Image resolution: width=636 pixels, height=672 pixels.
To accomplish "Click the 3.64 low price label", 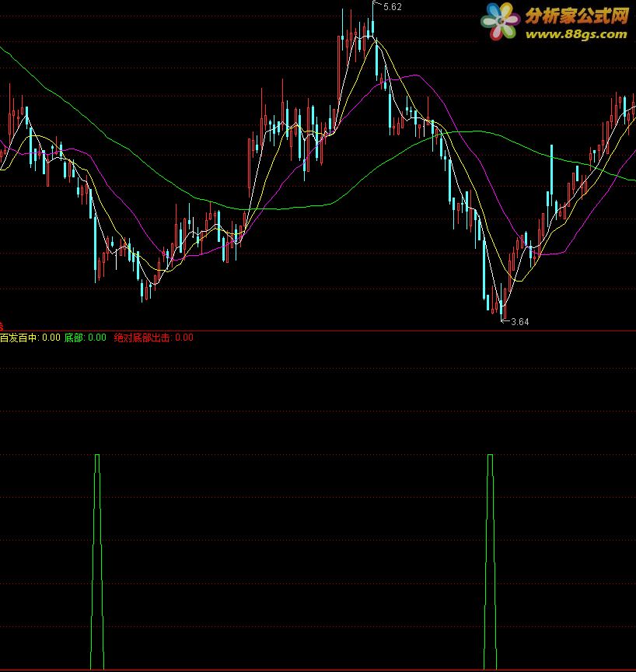I will [x=520, y=321].
